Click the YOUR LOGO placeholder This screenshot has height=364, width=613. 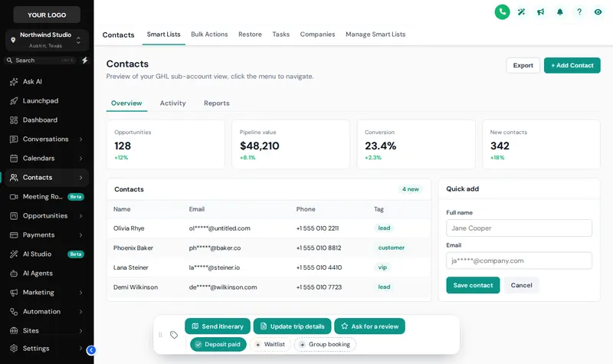click(47, 15)
